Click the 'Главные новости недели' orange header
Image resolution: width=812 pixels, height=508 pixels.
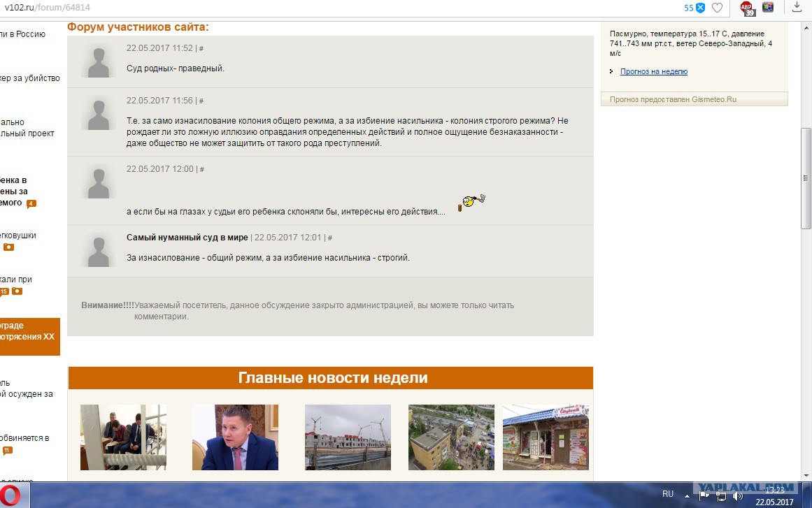330,377
